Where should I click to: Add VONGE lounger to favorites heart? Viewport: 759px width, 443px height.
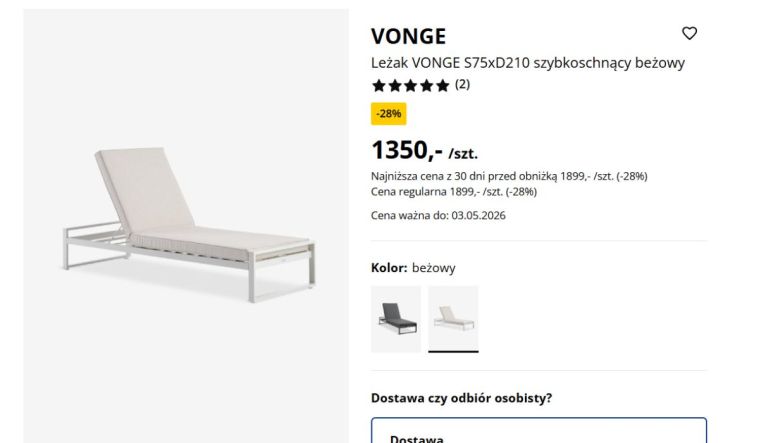689,33
